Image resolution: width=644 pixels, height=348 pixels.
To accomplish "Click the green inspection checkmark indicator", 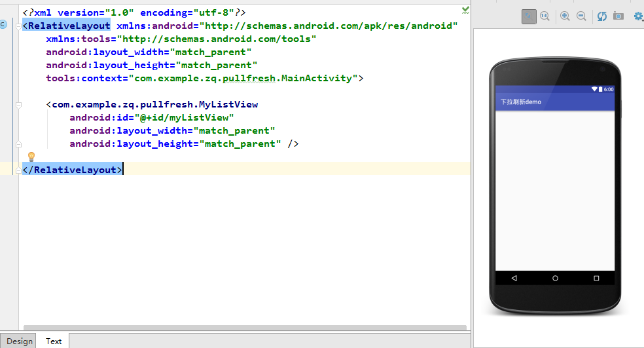I will click(x=465, y=10).
